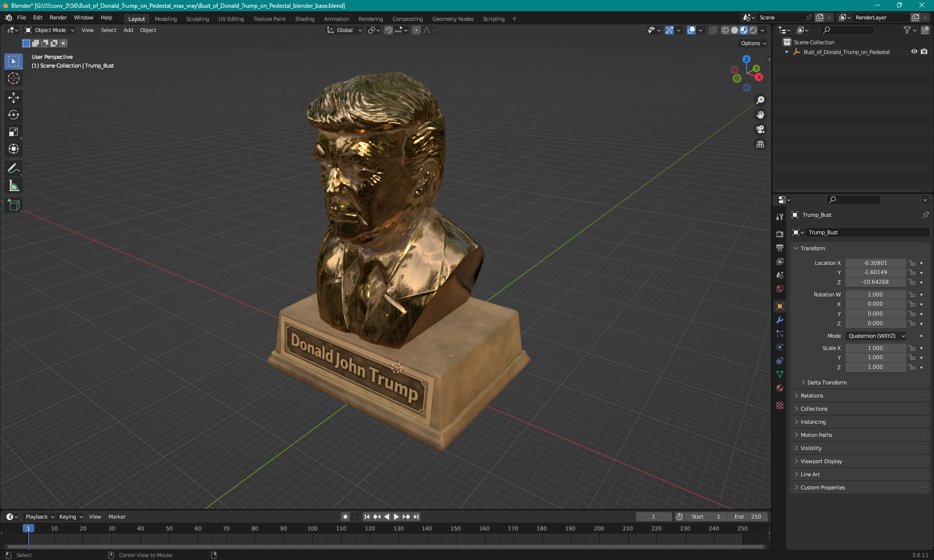Jump to the timeline end frame button
Viewport: 934px width, 560px height.
pyautogui.click(x=416, y=517)
